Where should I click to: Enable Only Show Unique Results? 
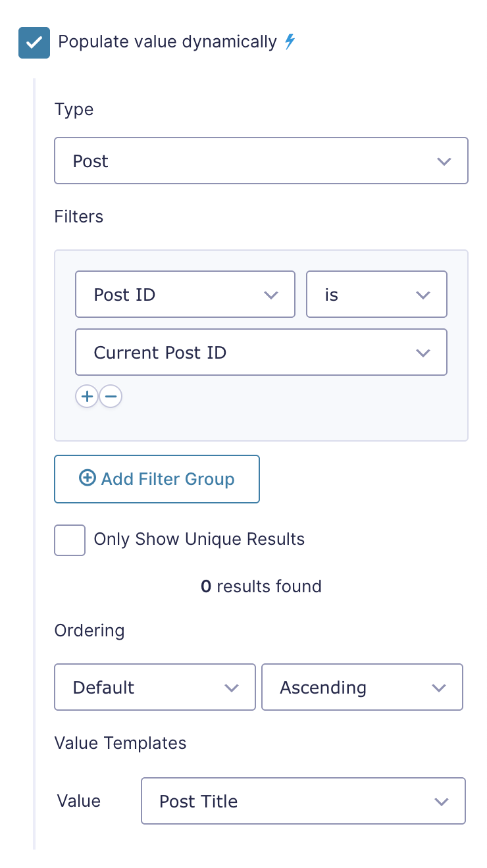point(70,540)
